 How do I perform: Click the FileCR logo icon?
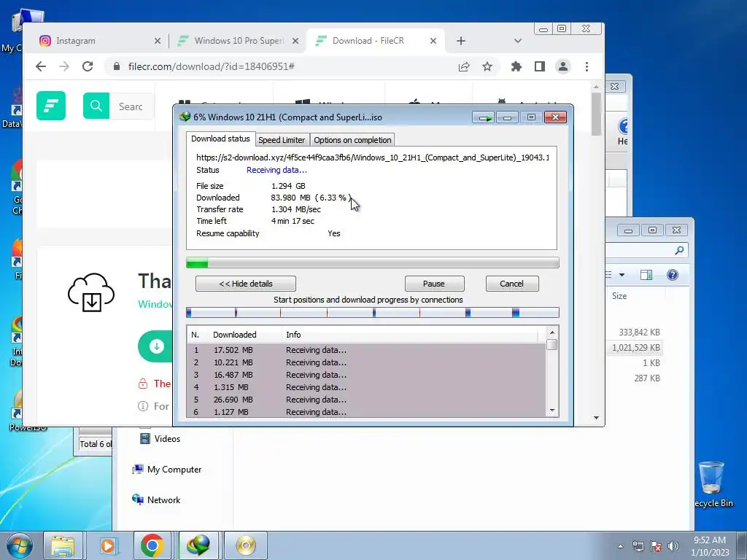[51, 106]
